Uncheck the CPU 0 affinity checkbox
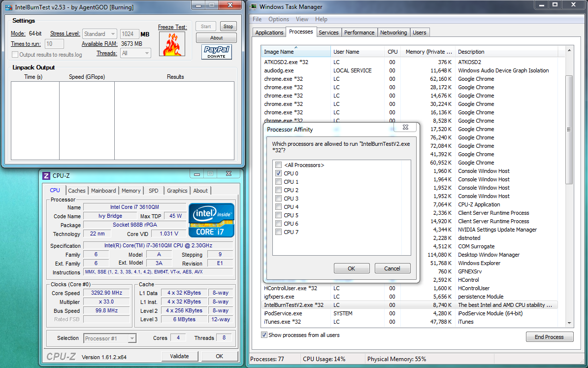Viewport: 588px width, 368px height. click(x=279, y=173)
